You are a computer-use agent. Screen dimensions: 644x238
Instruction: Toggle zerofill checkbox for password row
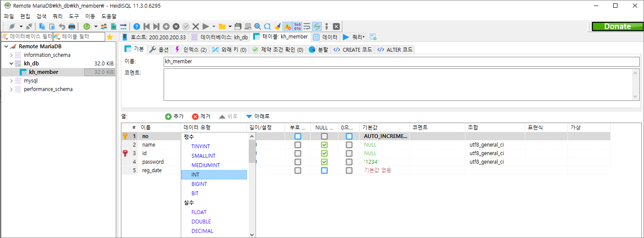point(349,162)
